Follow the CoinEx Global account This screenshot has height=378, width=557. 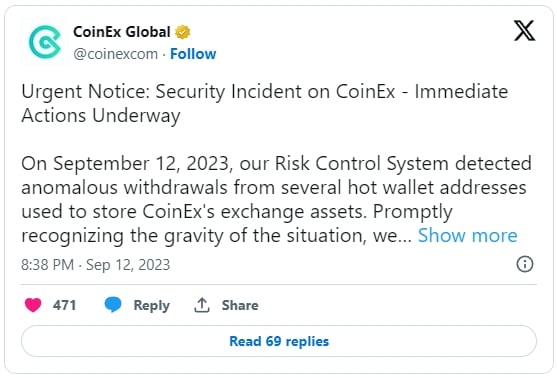click(193, 54)
